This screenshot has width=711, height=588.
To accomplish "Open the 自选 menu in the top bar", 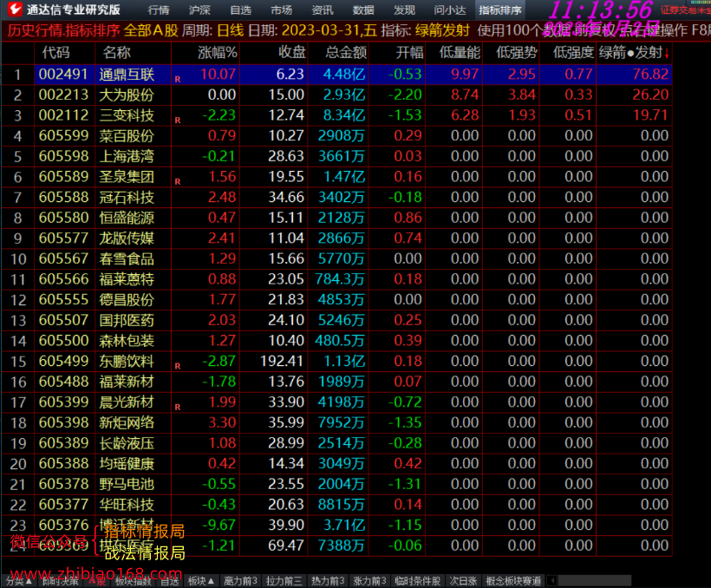I will click(241, 10).
